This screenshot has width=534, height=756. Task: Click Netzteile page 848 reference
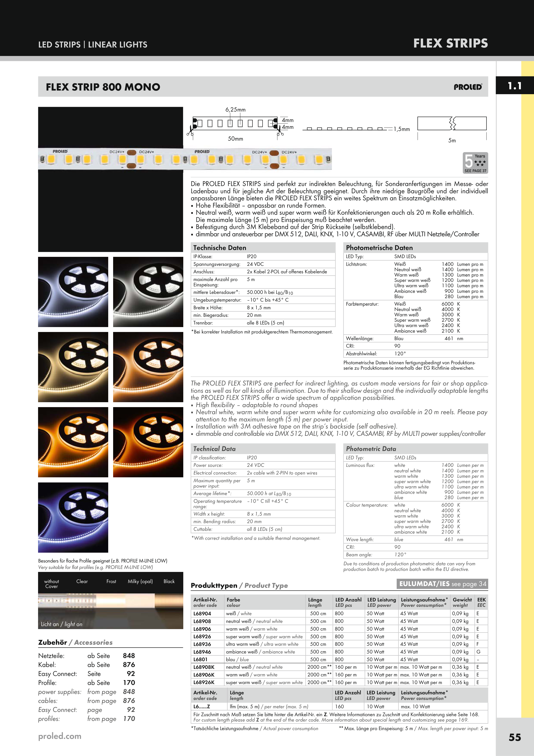[129, 656]
